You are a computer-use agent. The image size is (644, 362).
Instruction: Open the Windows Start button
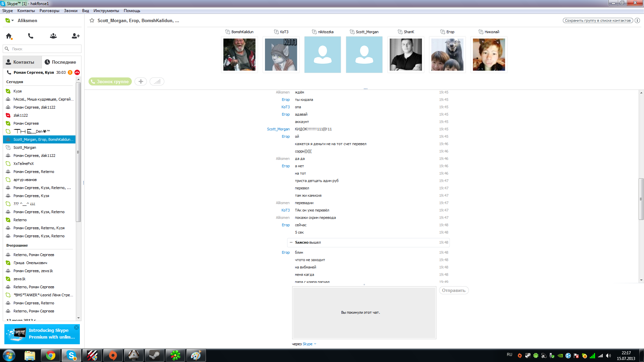point(9,355)
